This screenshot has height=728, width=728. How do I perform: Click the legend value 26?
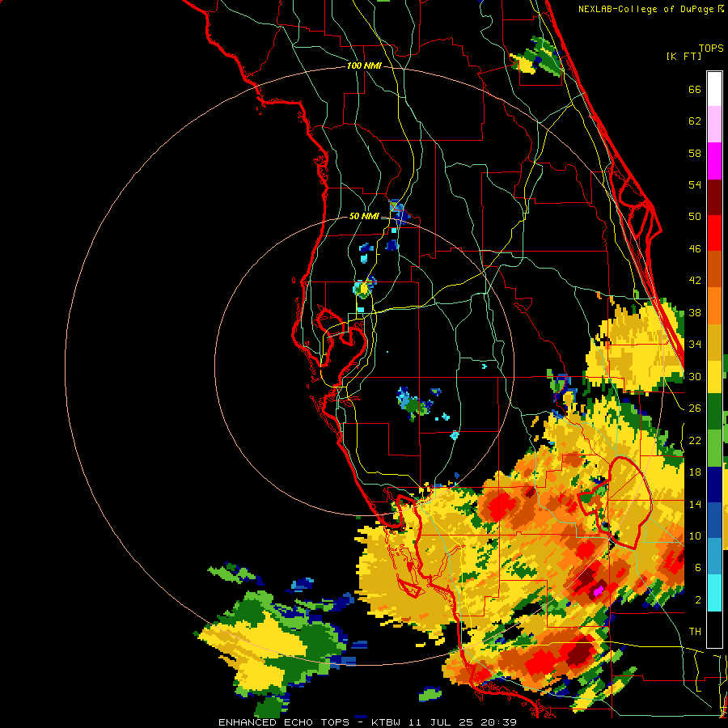(695, 408)
